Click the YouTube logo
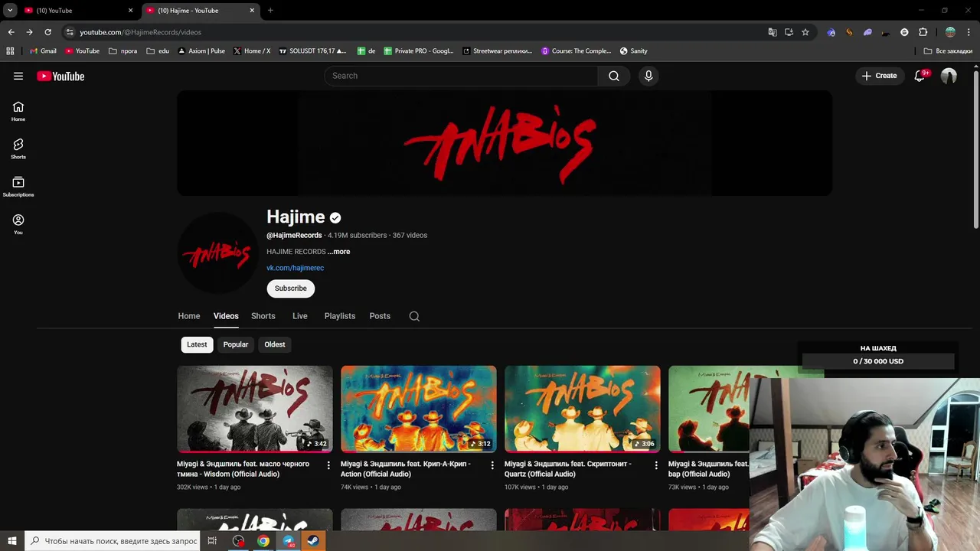Image resolution: width=980 pixels, height=551 pixels. point(60,76)
